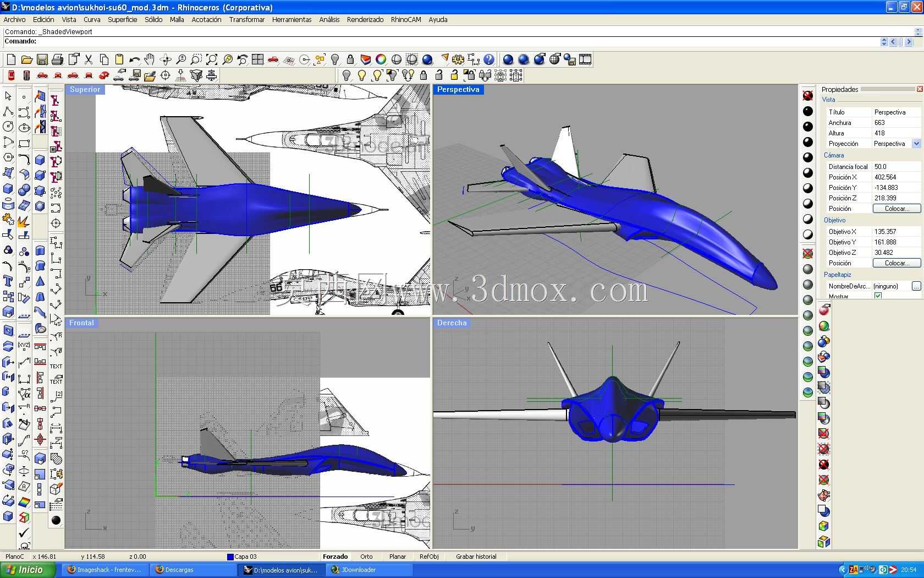Click the film strip animation icon
The width and height of the screenshot is (924, 578).
585,59
